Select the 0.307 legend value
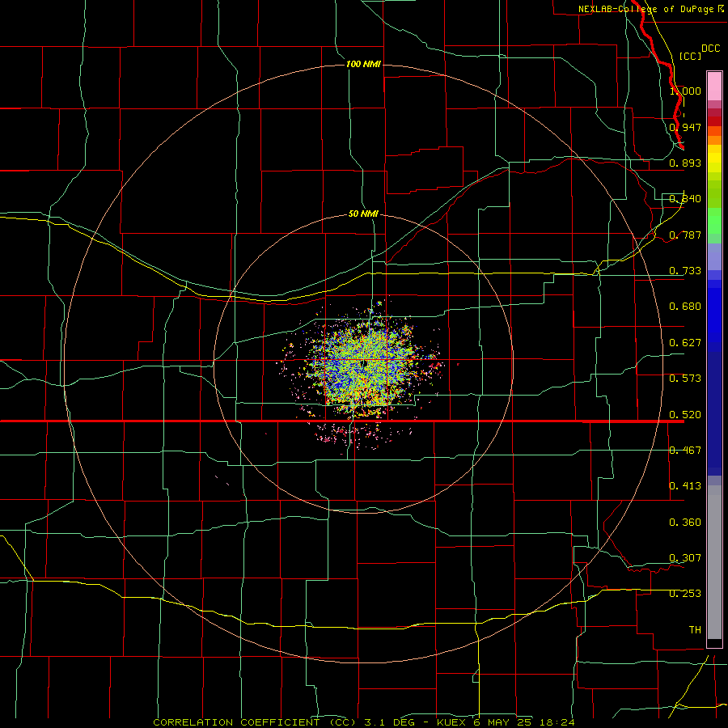 (685, 558)
